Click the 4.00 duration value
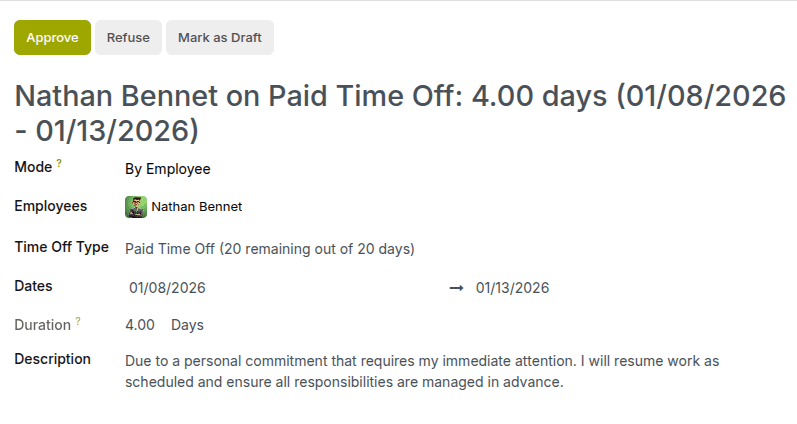This screenshot has height=424, width=797. click(140, 325)
